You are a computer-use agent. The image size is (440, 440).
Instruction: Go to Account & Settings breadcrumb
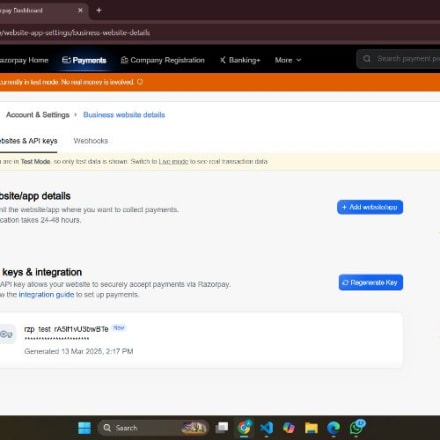[38, 115]
